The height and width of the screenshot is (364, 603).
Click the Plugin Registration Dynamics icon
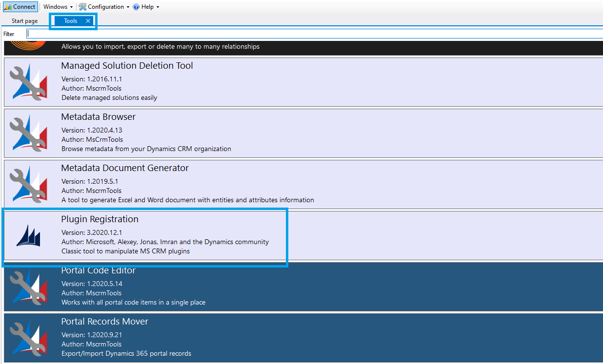coord(28,235)
